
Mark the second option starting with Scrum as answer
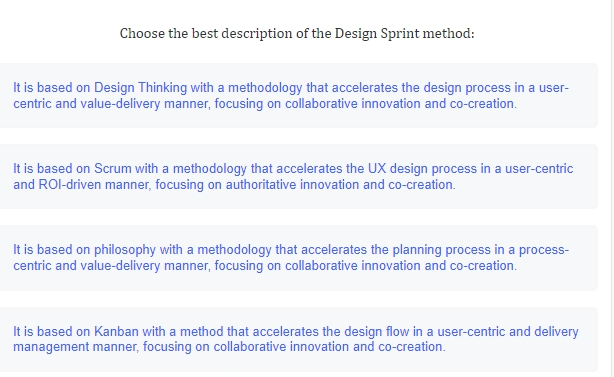point(298,177)
